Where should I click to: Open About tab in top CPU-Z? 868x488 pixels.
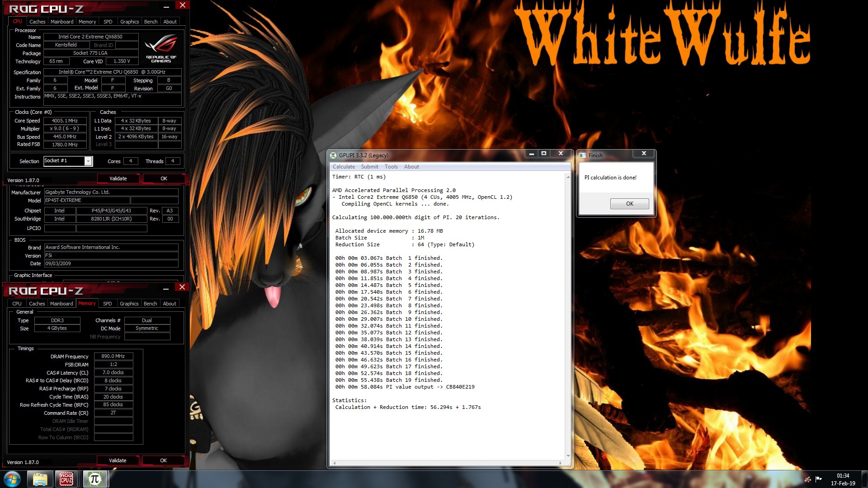[x=170, y=22]
